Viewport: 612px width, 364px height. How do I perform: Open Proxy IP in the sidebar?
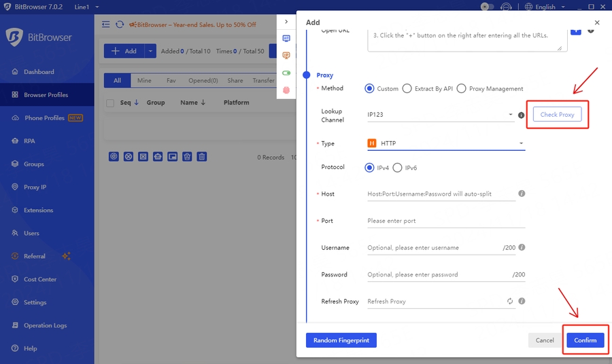tap(35, 187)
